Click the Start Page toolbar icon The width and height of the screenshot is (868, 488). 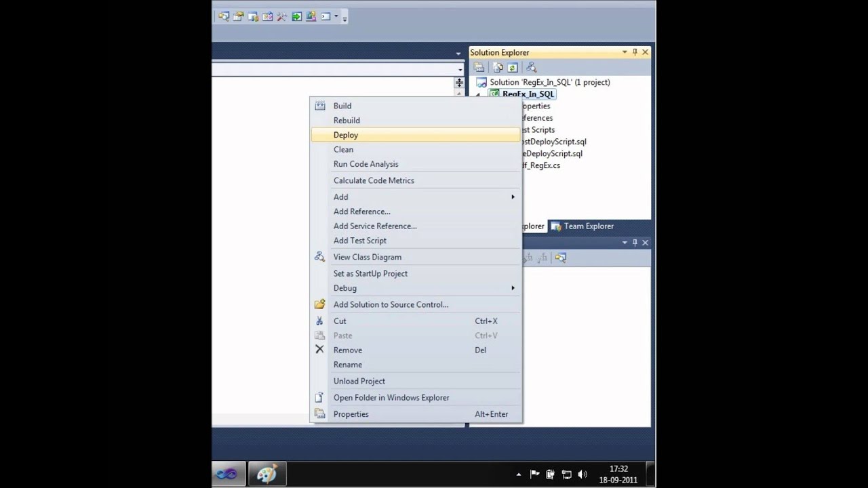(x=296, y=17)
